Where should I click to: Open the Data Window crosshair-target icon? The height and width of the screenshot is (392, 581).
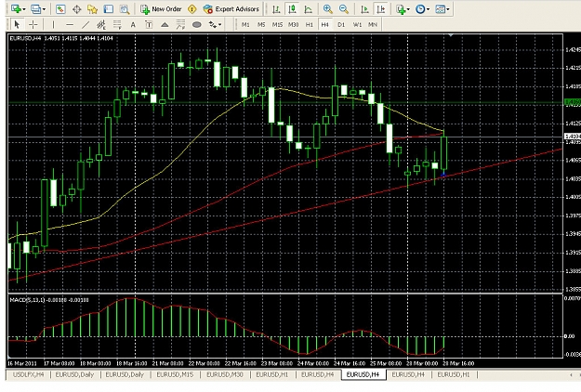click(x=77, y=9)
